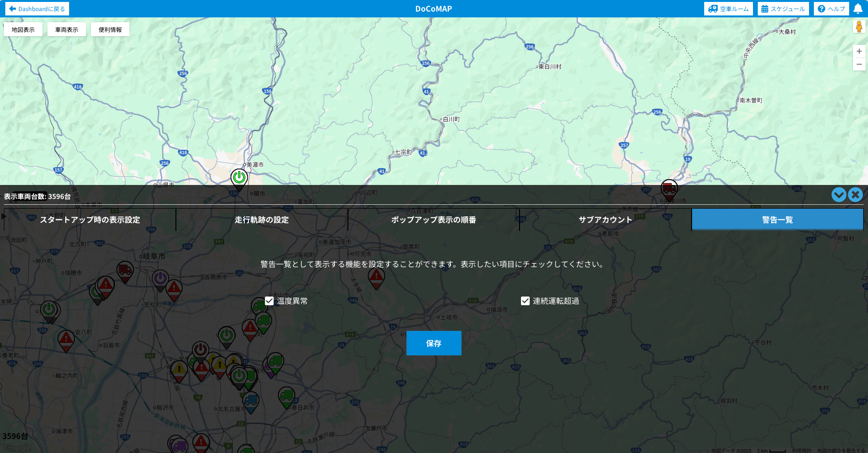868x453 pixels.
Task: Open the Street View pegman
Action: click(859, 27)
